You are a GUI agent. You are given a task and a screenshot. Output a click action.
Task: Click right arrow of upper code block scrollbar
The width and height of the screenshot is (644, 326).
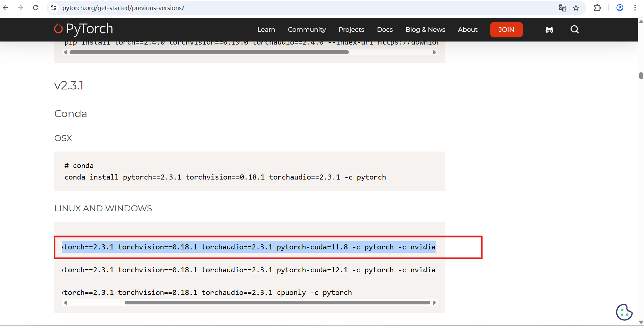click(x=434, y=52)
